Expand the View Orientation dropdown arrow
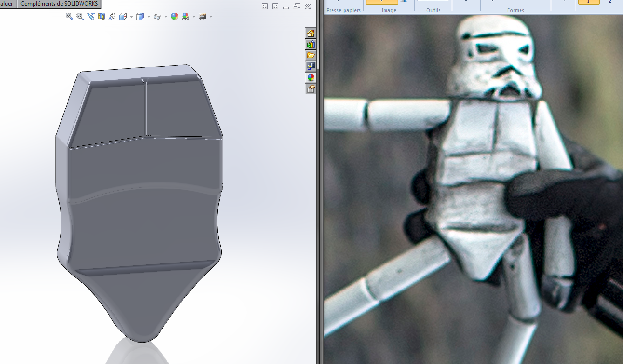This screenshot has width=623, height=364. click(x=131, y=17)
